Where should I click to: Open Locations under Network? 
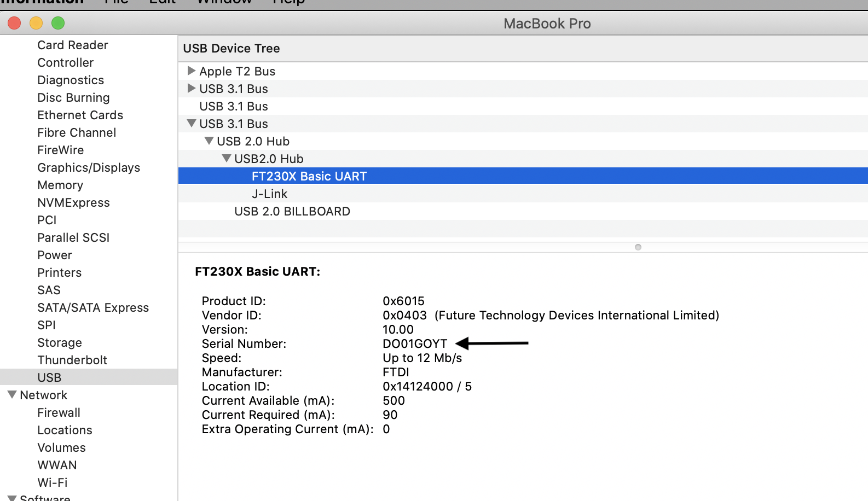(x=65, y=430)
